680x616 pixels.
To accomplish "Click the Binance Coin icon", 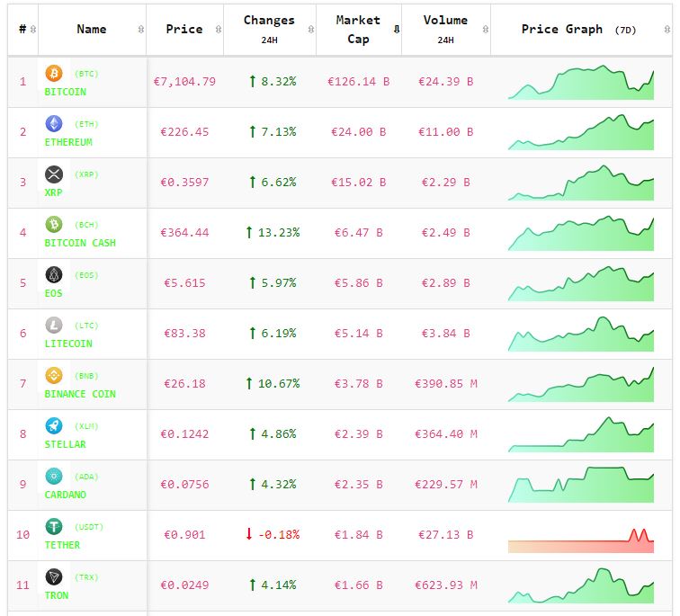I will (x=54, y=376).
